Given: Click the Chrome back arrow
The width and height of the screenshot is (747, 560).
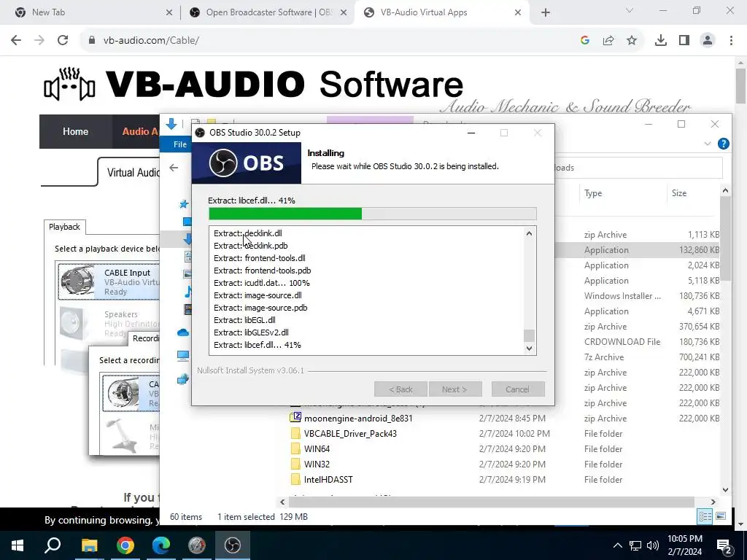Looking at the screenshot, I should pos(16,41).
